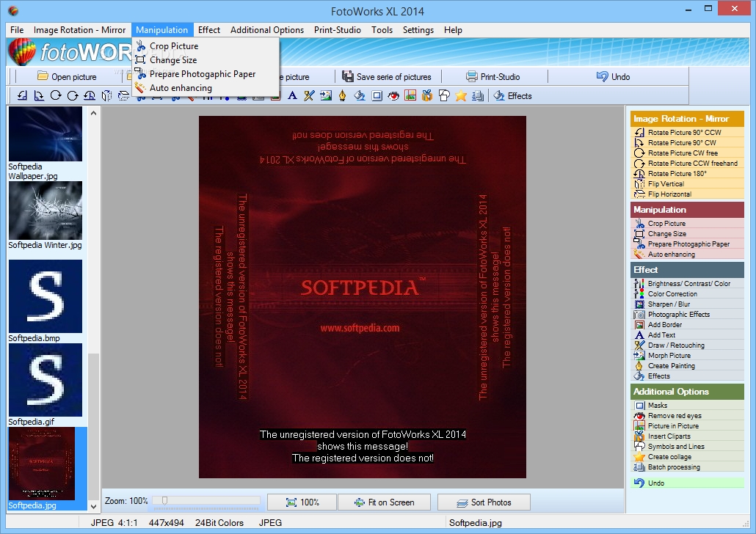Click the Masks toolbar icon
This screenshot has height=534, width=756.
click(x=377, y=95)
